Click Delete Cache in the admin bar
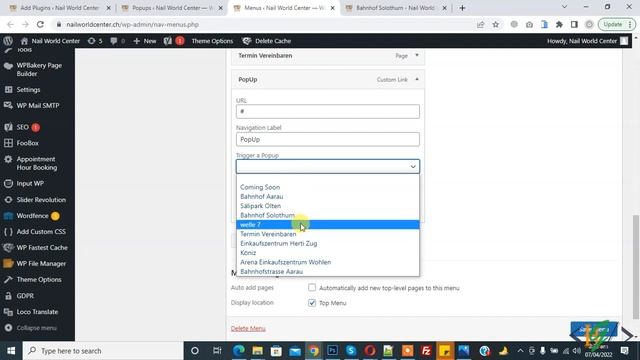Screen dimensions: 640x360 coord(267,41)
